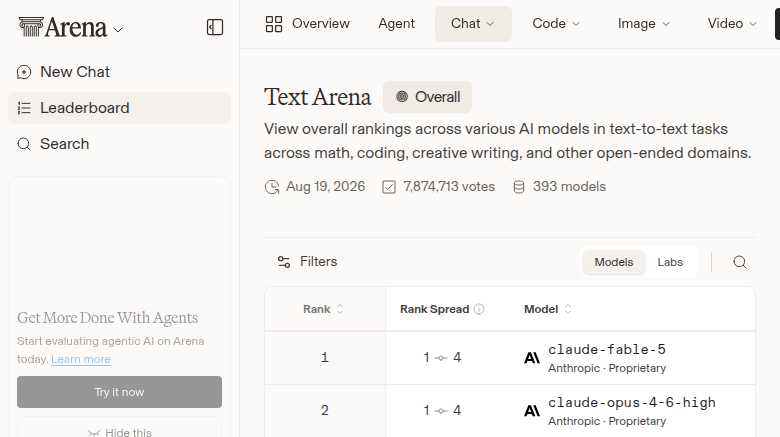
Task: Click the Anthropic logo beside claude-fable-5
Action: coord(532,358)
